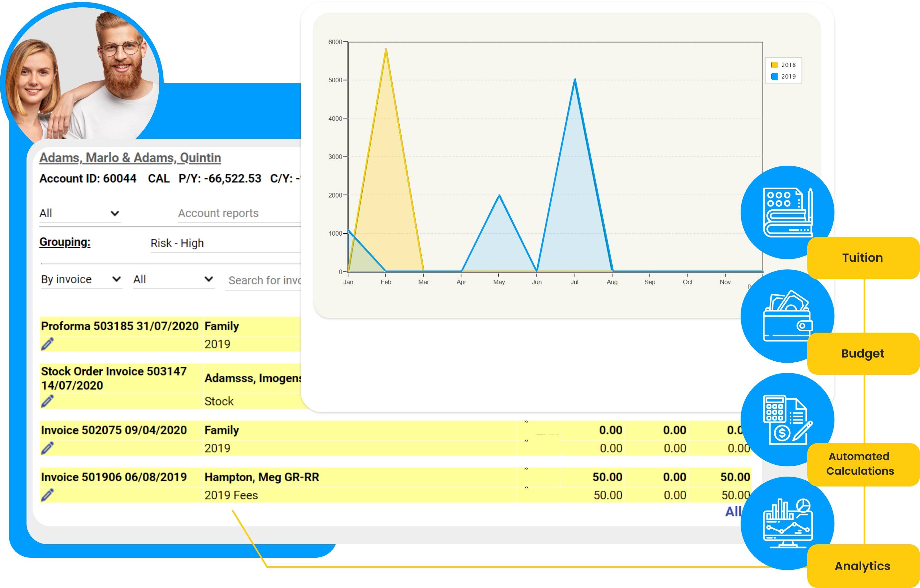This screenshot has height=588, width=920.
Task: Click the Analytics label button
Action: pos(862,566)
